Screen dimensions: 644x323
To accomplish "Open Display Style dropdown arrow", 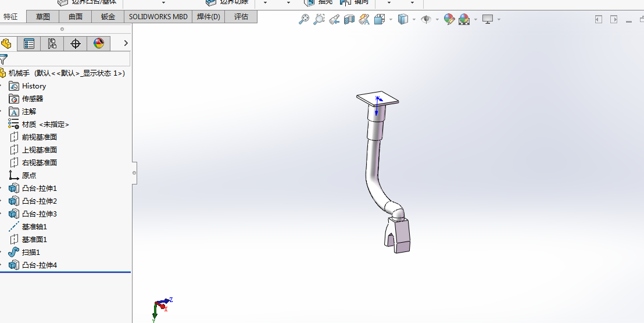I will pyautogui.click(x=414, y=19).
